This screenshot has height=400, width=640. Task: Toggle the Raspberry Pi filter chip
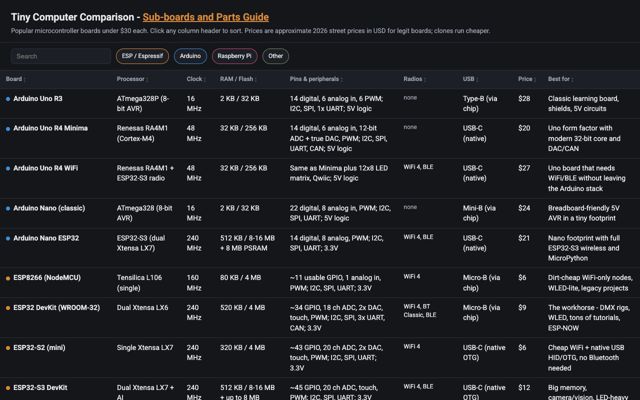[234, 56]
